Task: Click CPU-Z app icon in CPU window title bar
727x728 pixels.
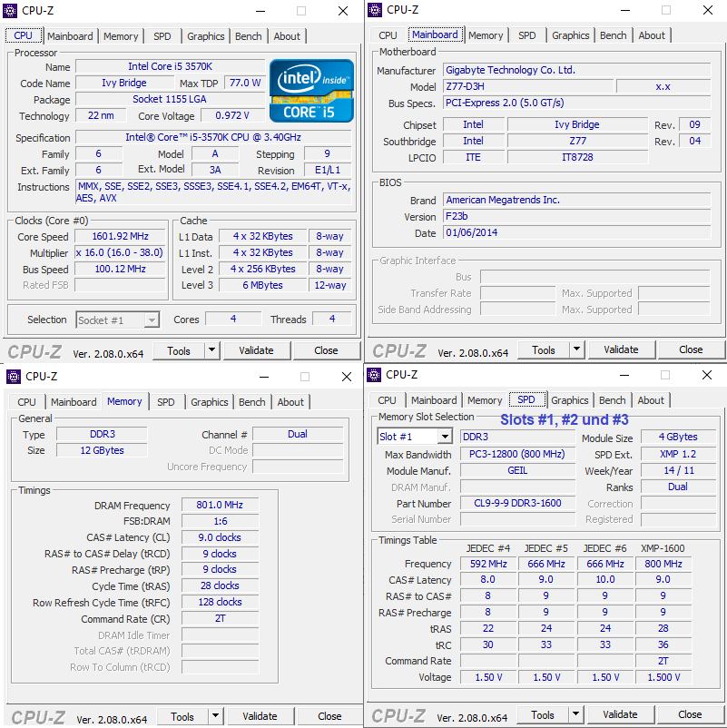Action: pos(10,10)
